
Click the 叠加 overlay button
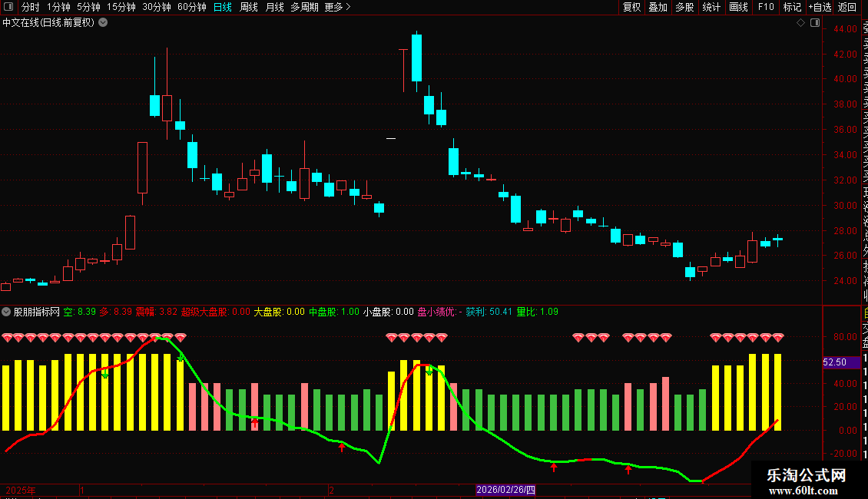coord(658,7)
